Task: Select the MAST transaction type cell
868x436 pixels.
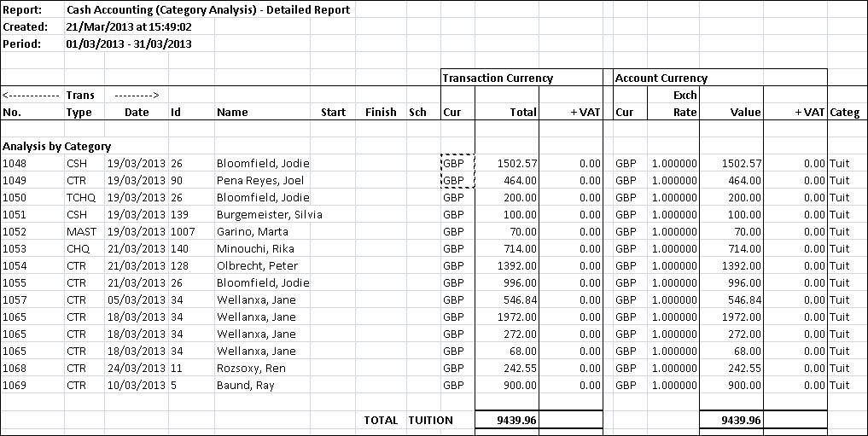Action: [81, 231]
